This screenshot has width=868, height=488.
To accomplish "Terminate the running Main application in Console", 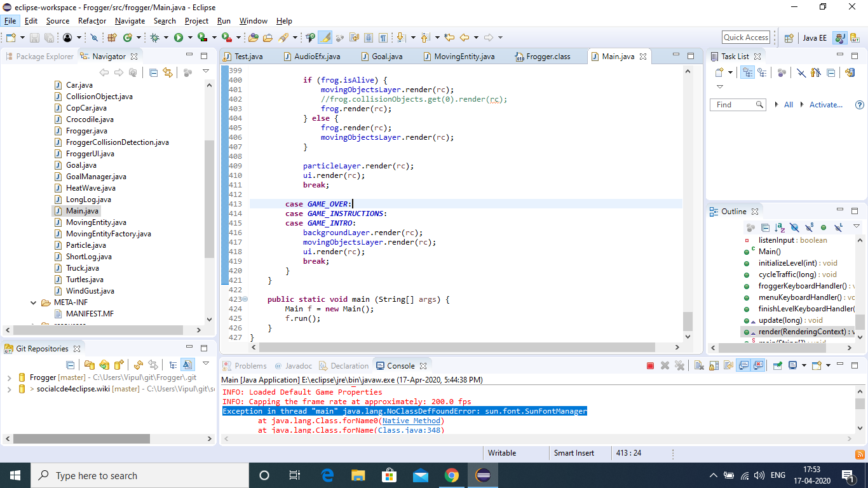I will tap(650, 364).
